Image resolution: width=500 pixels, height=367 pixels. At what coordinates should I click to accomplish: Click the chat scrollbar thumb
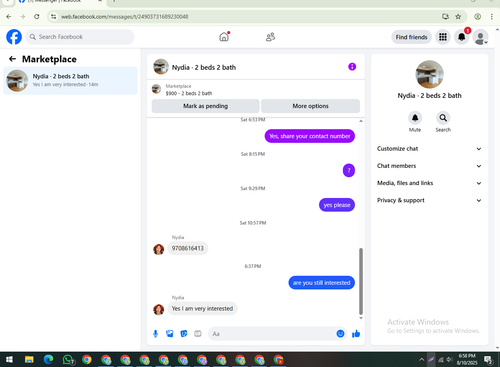click(x=361, y=281)
